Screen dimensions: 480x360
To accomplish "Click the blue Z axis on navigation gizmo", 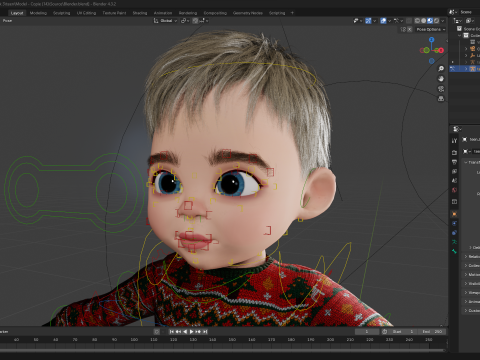I will pos(432,40).
